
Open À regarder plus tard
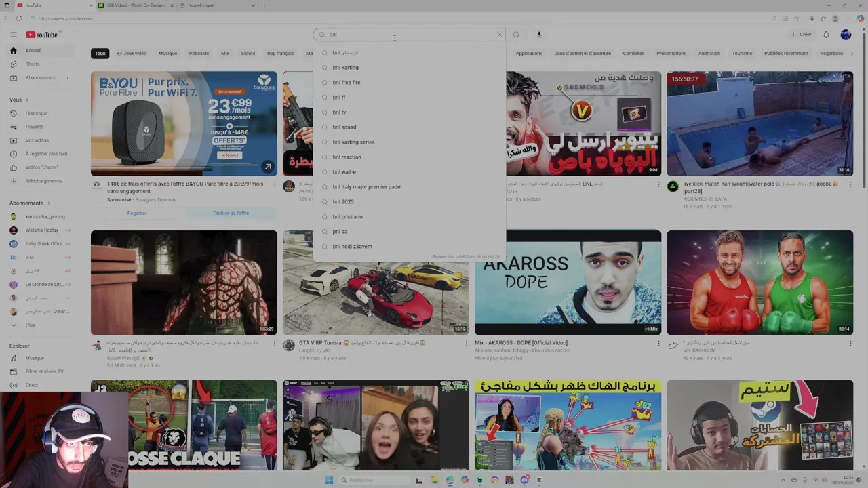[x=41, y=154]
